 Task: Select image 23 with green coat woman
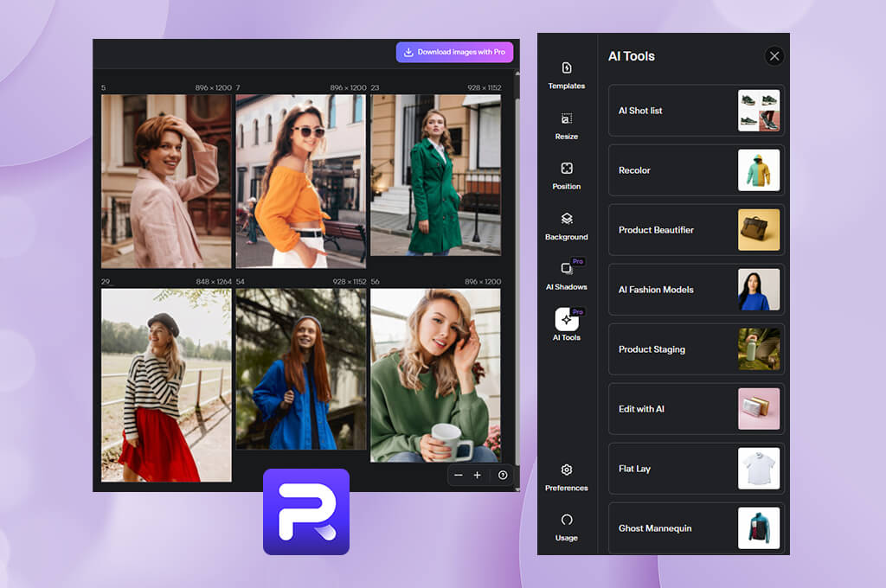(x=436, y=175)
